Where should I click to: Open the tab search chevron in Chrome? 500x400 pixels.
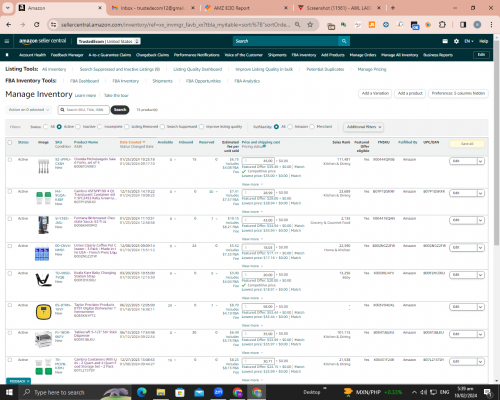pyautogui.click(x=8, y=8)
